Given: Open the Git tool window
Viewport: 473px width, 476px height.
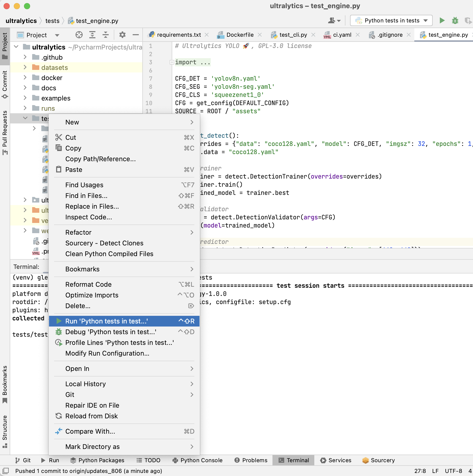Looking at the screenshot, I should click(23, 460).
